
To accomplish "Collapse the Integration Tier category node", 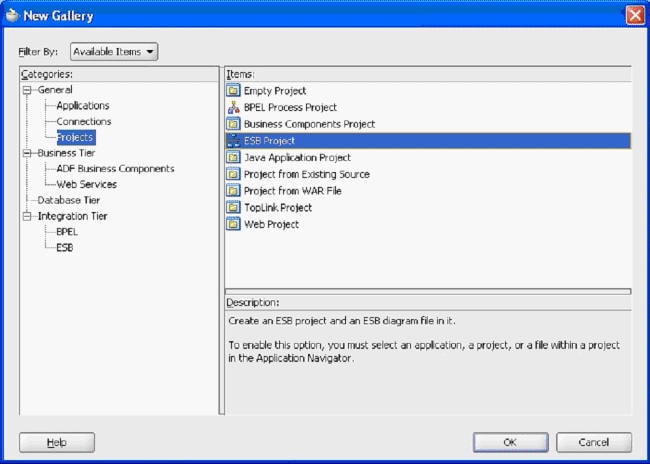I will coord(27,216).
